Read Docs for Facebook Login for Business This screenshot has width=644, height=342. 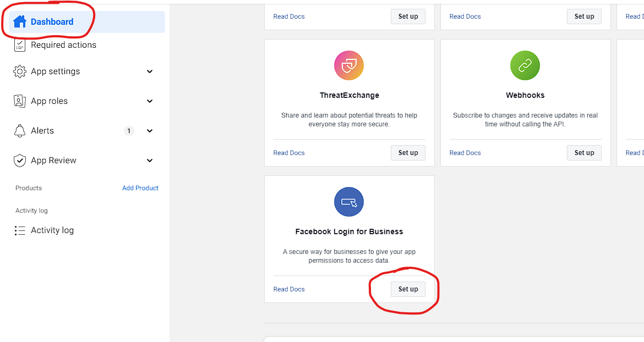point(289,289)
